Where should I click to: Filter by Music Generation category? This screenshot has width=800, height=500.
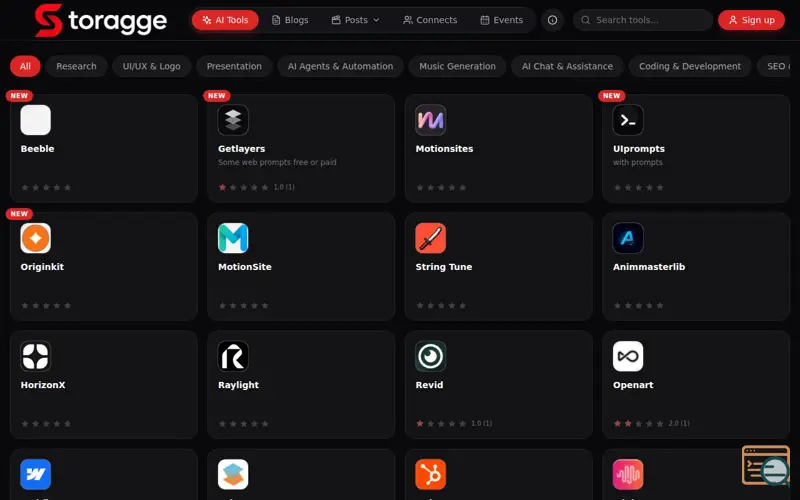point(458,66)
